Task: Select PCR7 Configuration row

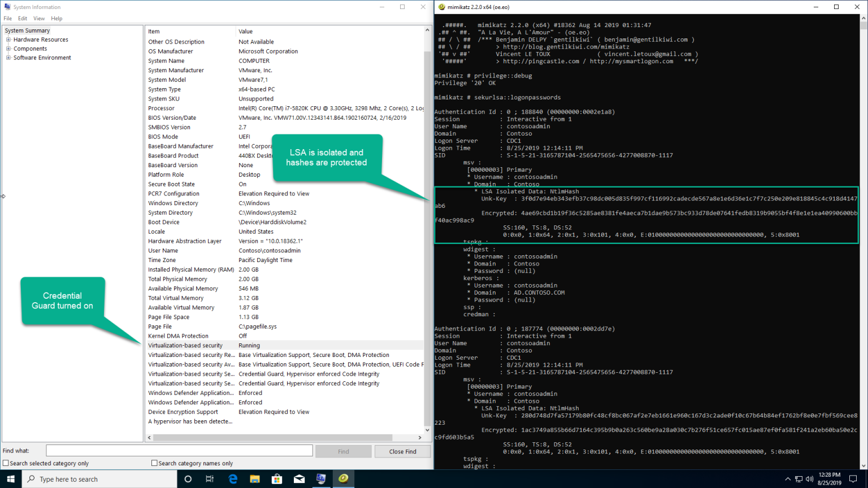Action: coord(285,194)
